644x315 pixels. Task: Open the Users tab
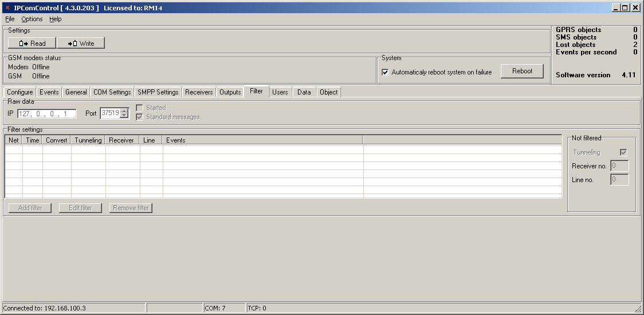(x=280, y=92)
